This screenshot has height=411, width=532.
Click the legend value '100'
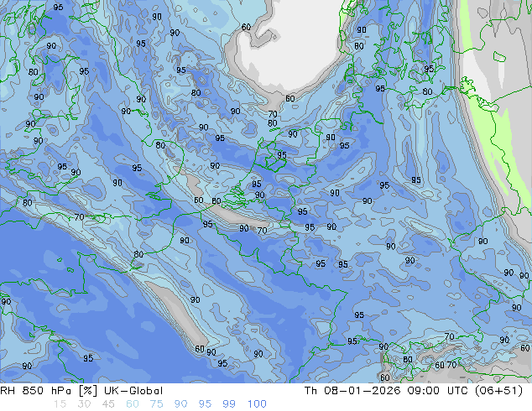[257, 404]
